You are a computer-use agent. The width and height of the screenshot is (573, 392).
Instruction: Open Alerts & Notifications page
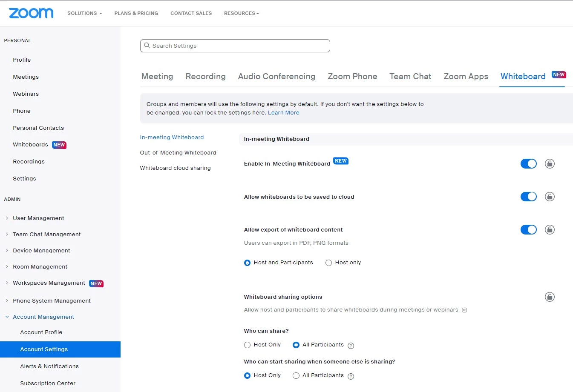tap(49, 366)
